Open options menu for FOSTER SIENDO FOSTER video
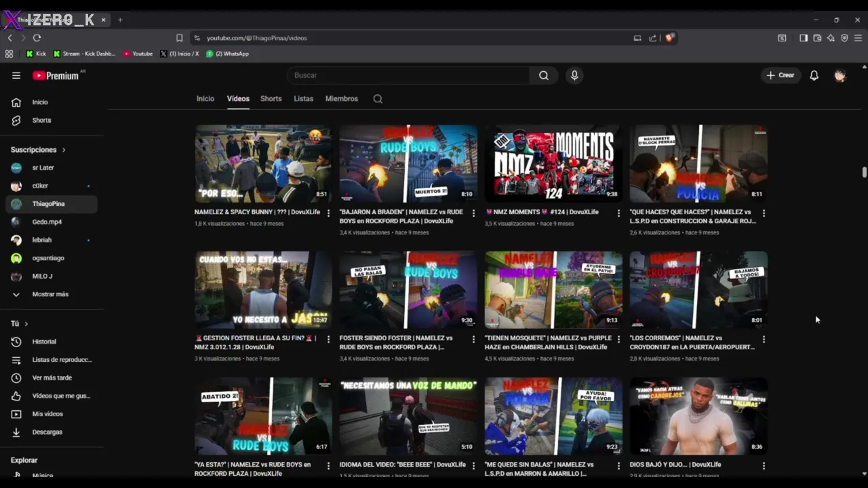Viewport: 868px width, 488px height. 473,339
